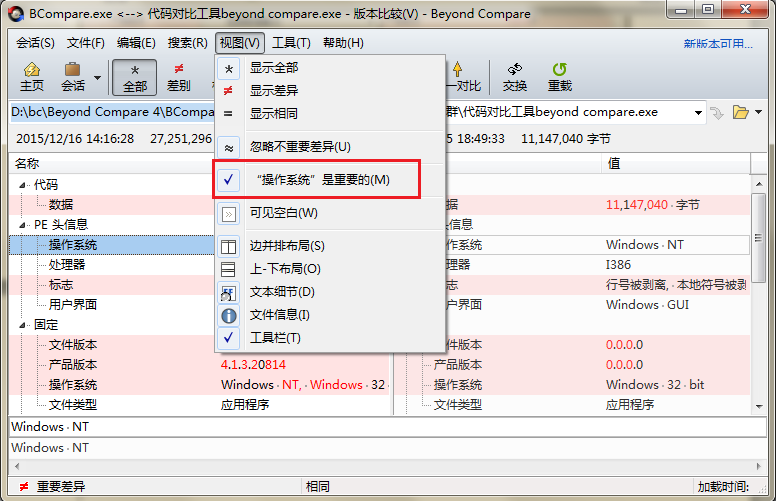The width and height of the screenshot is (776, 501).
Task: Open the 主页 home toolbar button
Action: 32,77
